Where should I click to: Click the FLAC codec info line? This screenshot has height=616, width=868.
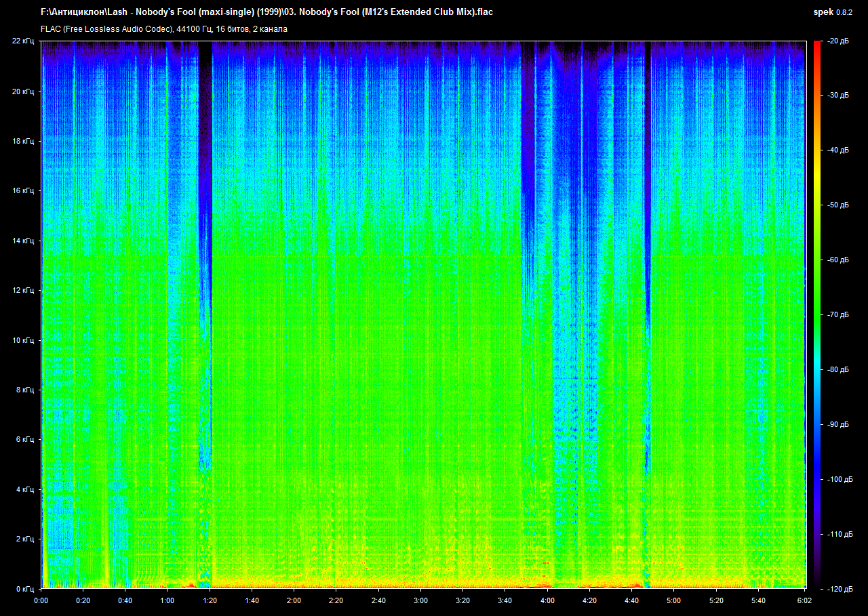[164, 29]
